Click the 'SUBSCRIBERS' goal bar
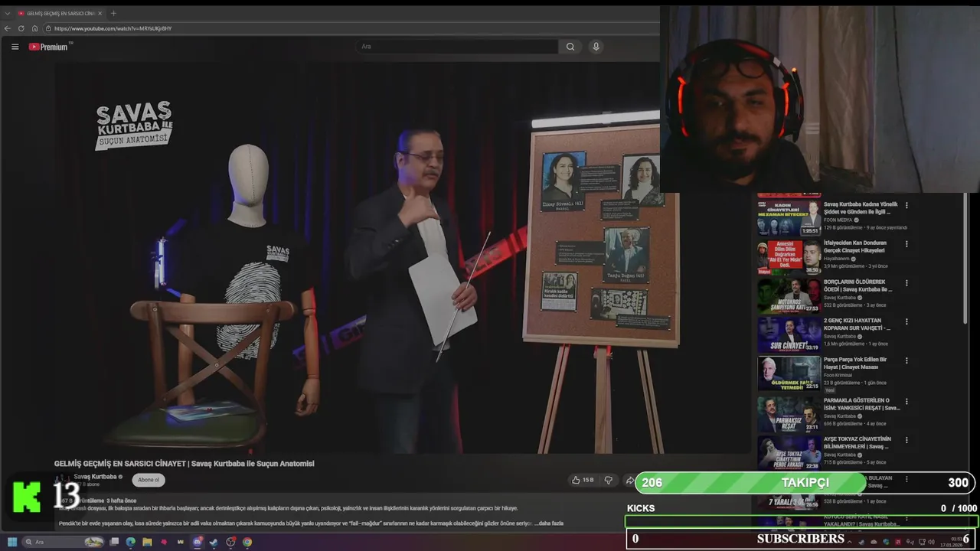This screenshot has height=551, width=980. point(802,539)
